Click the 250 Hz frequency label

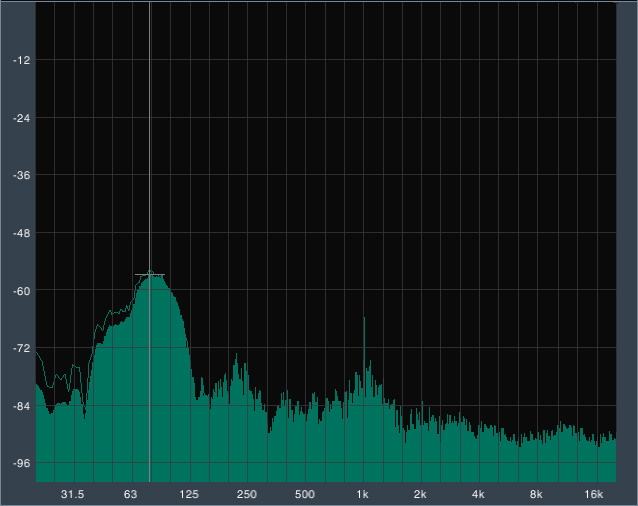click(247, 494)
